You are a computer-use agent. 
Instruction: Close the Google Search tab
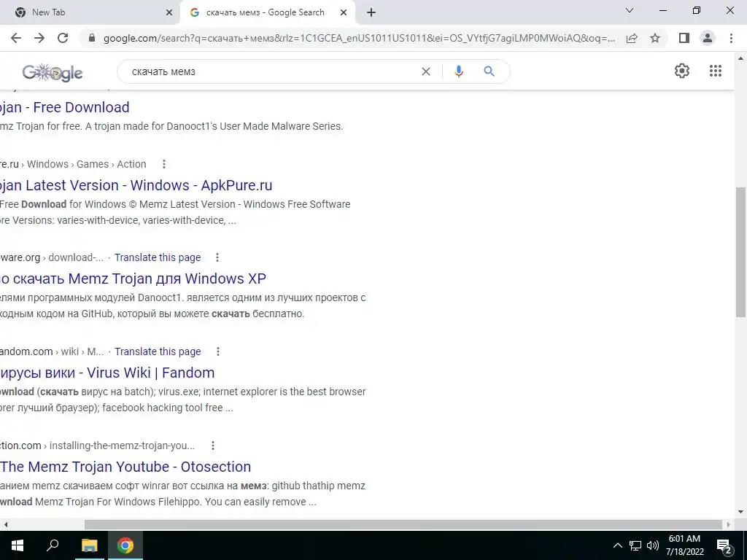(344, 13)
